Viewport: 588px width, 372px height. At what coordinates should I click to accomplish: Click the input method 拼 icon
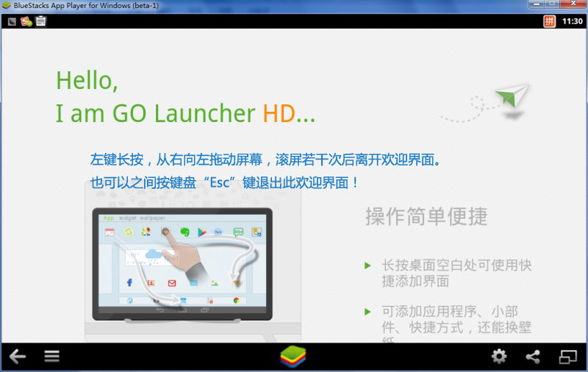coord(549,21)
